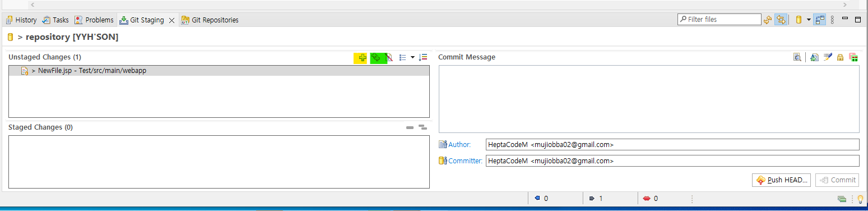Toggle the column layout icon

coord(820,20)
